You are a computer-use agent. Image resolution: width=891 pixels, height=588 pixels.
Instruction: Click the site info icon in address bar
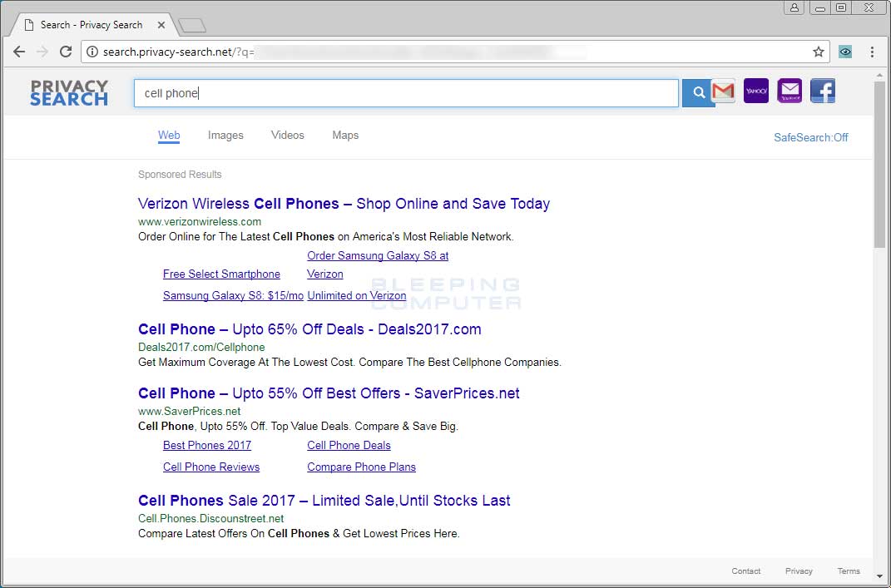click(x=91, y=51)
